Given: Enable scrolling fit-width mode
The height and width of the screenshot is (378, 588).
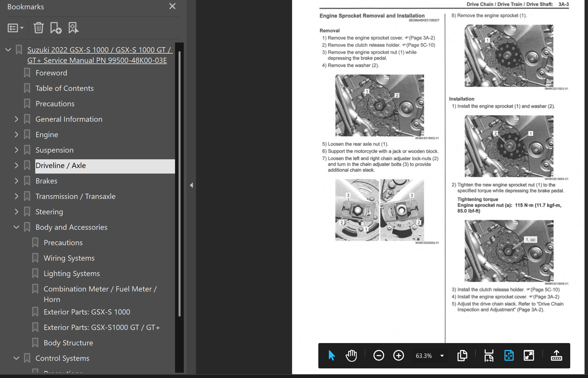Looking at the screenshot, I should (x=489, y=356).
